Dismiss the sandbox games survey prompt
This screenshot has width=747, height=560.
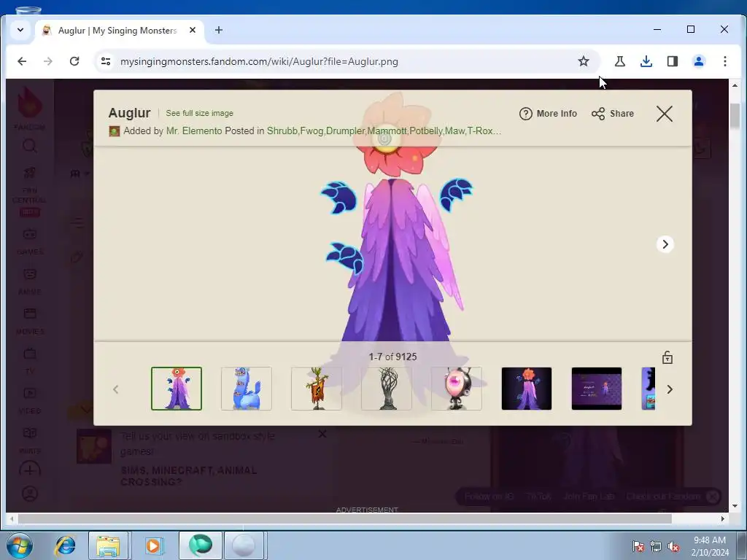pyautogui.click(x=322, y=434)
